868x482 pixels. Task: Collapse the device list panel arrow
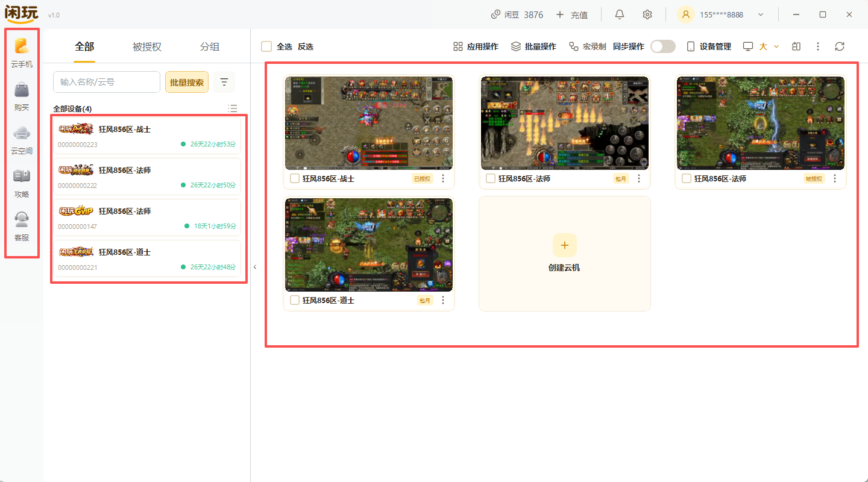point(255,267)
